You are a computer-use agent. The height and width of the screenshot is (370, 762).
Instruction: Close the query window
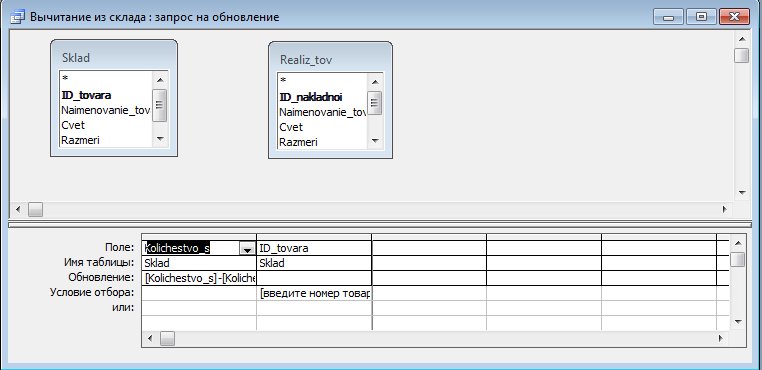733,17
